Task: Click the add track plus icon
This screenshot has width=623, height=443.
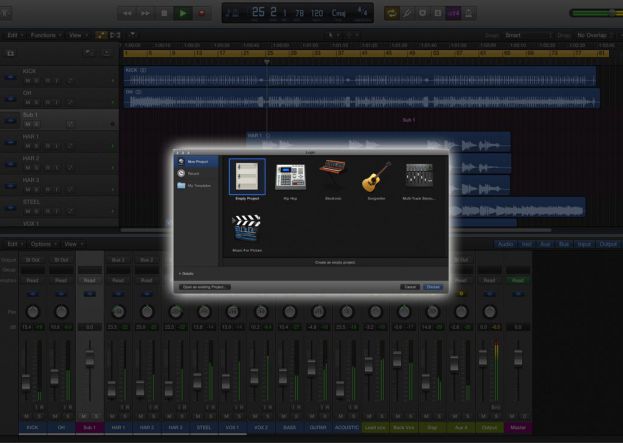Action: (x=11, y=53)
